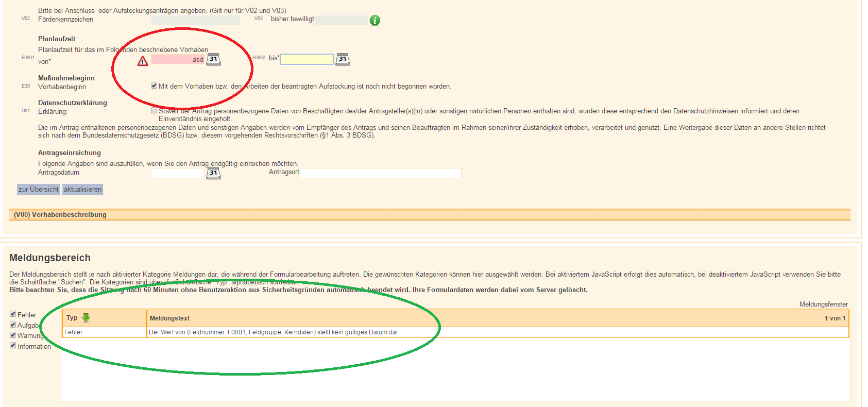This screenshot has width=868, height=407.
Task: Click the 'Meldungsbereich' heading
Action: [50, 258]
